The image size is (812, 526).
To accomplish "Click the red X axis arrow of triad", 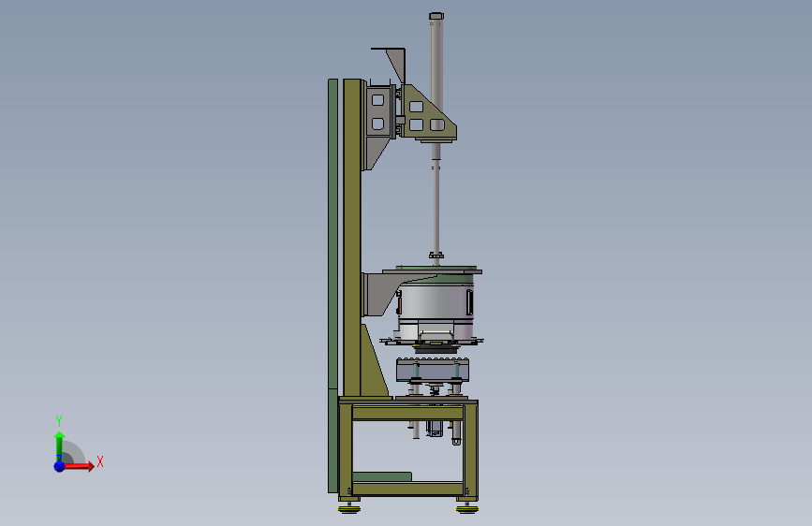I will coord(79,466).
